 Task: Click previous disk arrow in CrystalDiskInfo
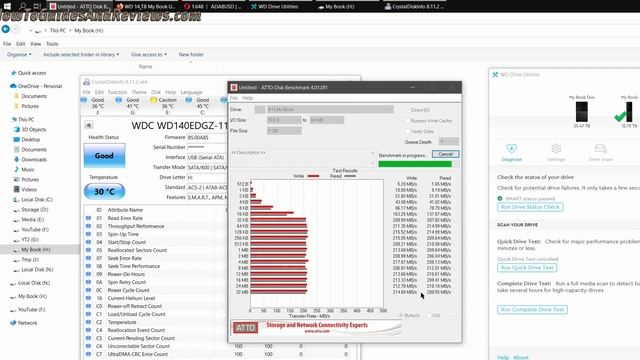coord(89,125)
